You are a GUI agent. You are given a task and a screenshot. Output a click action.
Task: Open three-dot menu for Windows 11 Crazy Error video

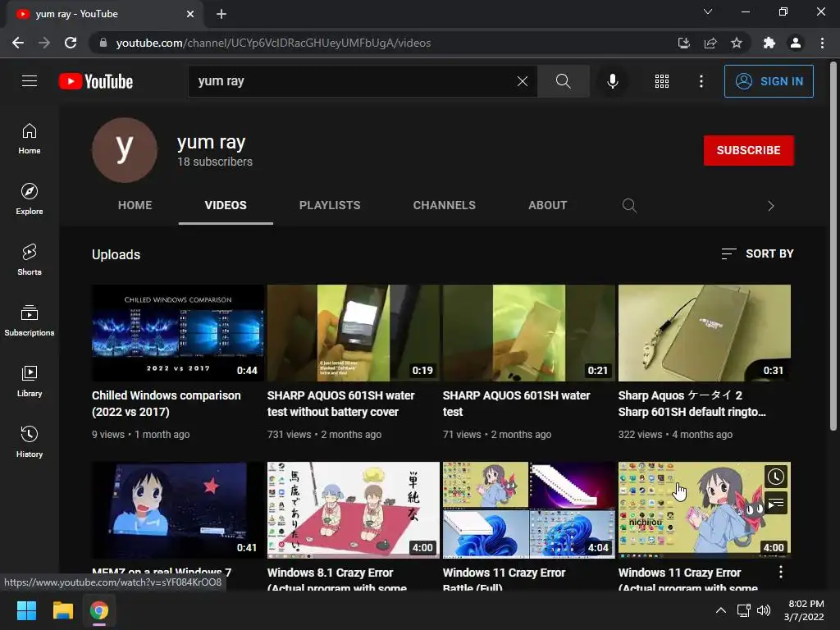coord(781,572)
